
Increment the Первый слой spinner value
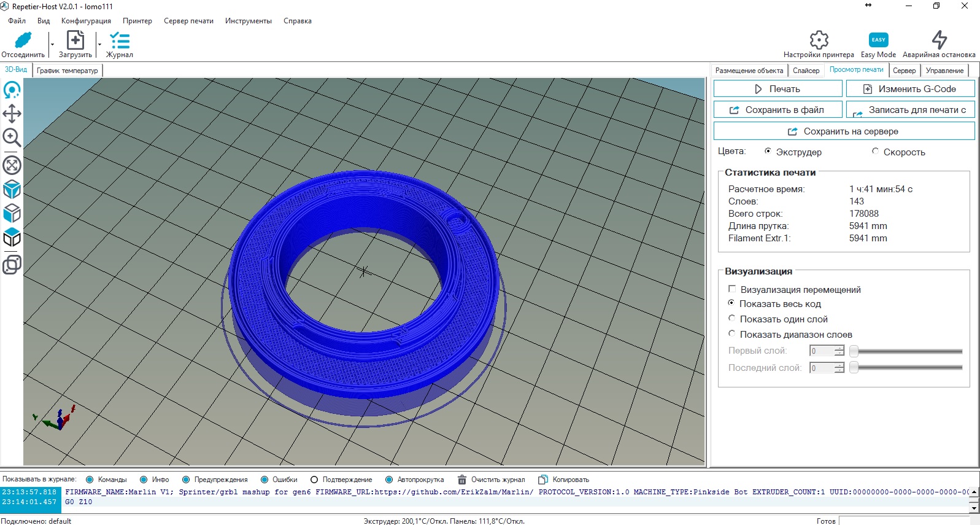839,348
